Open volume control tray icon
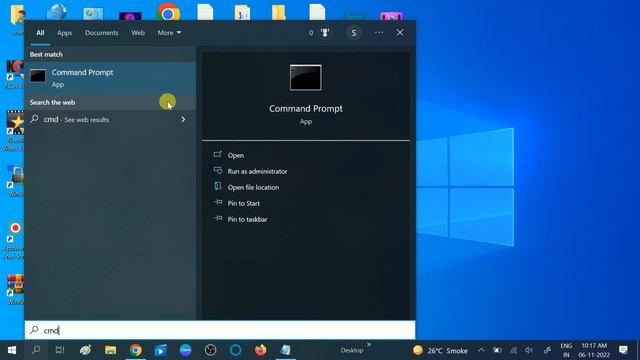 [x=529, y=350]
